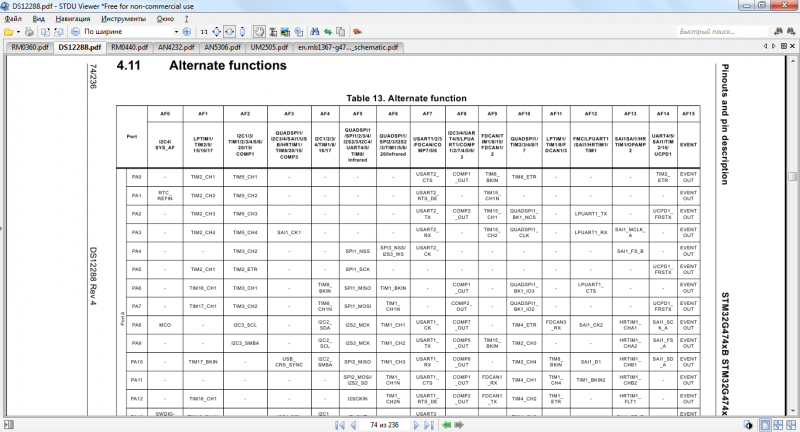Image resolution: width=800 pixels, height=432 pixels.
Task: Click the quick search field 'Быстрый поиск'
Action: pos(721,32)
